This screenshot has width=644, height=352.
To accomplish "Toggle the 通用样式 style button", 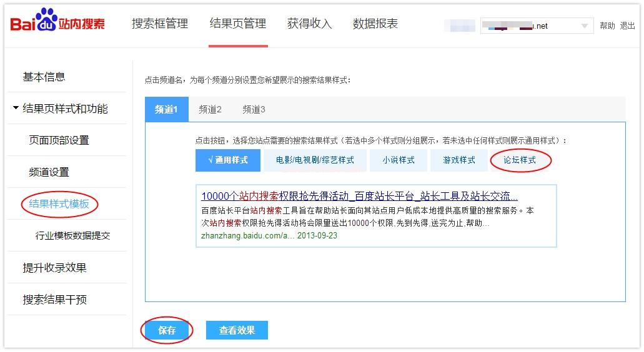I will (x=228, y=160).
